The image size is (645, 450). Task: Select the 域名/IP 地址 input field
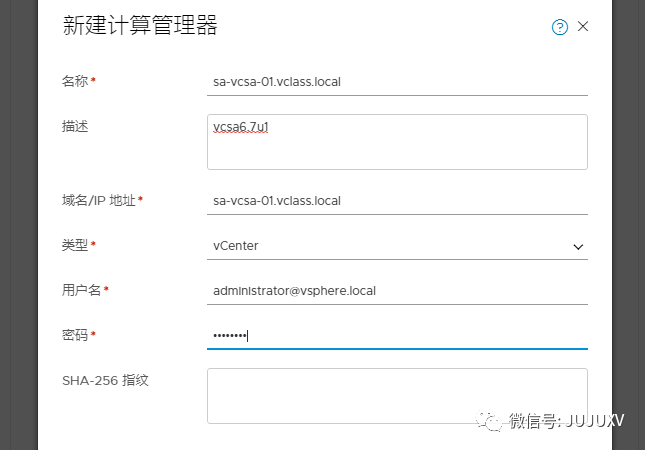pyautogui.click(x=397, y=201)
